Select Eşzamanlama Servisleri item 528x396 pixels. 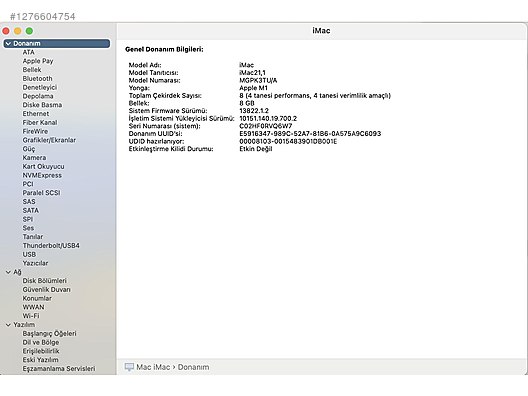(x=59, y=369)
